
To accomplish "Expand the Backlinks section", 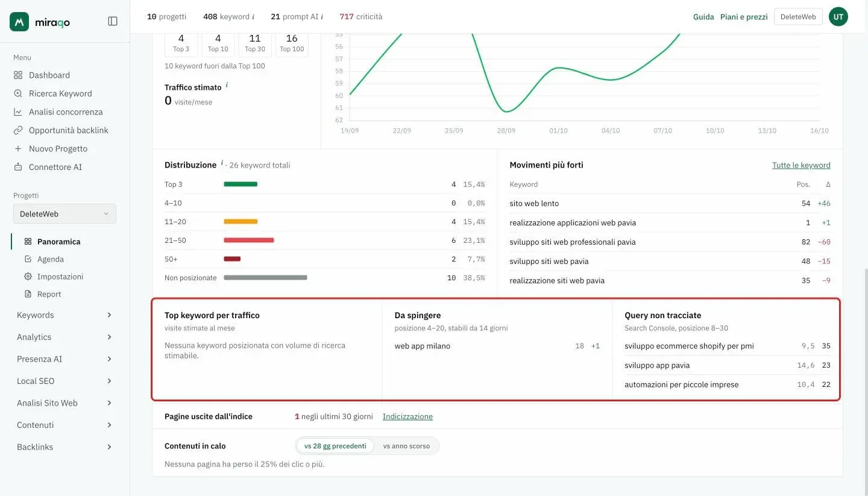I will (65, 447).
